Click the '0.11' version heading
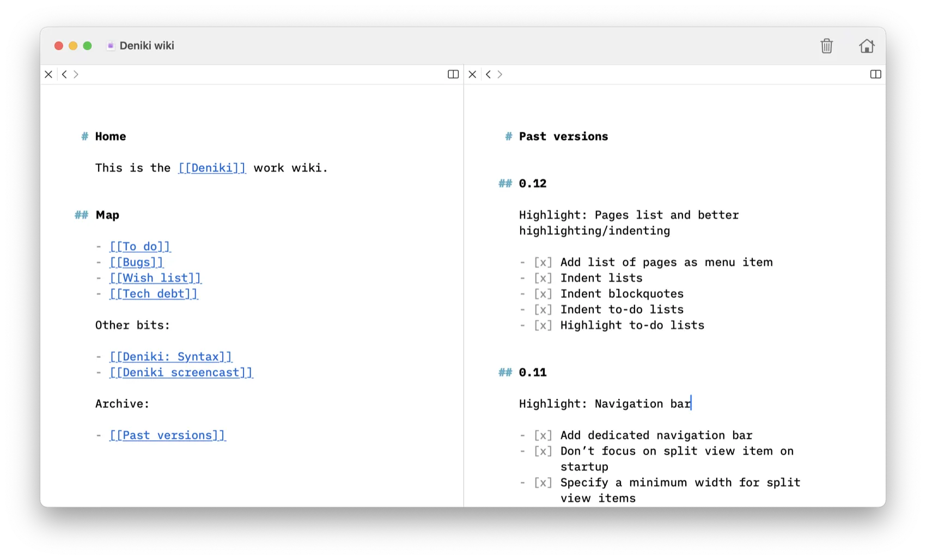 pos(533,373)
